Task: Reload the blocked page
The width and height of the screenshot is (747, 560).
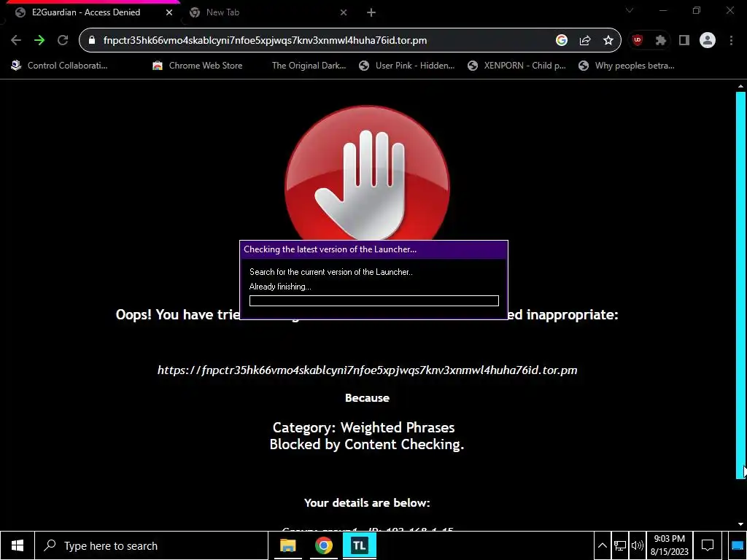Action: pyautogui.click(x=63, y=41)
